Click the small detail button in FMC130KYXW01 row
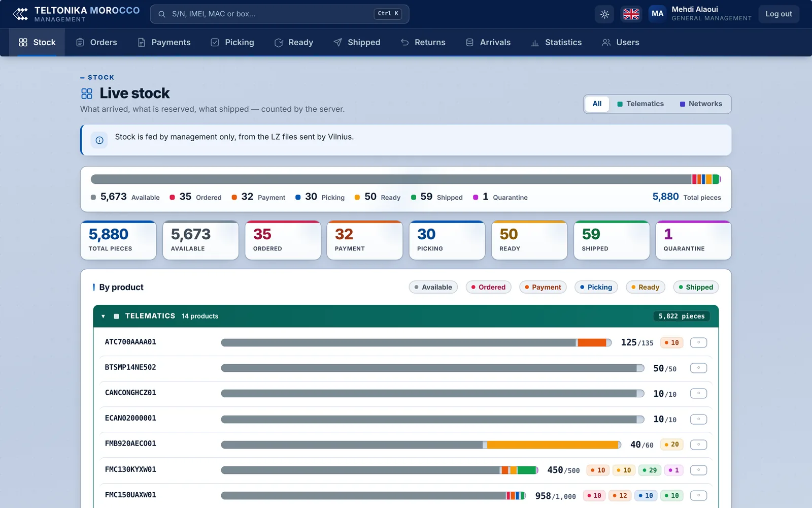812x508 pixels. click(x=698, y=470)
